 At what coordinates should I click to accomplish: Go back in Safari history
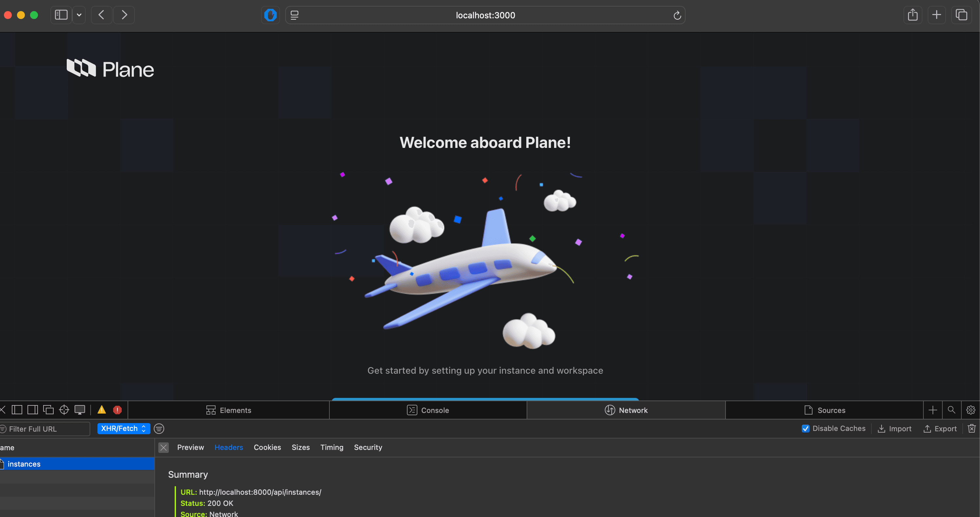coord(101,15)
